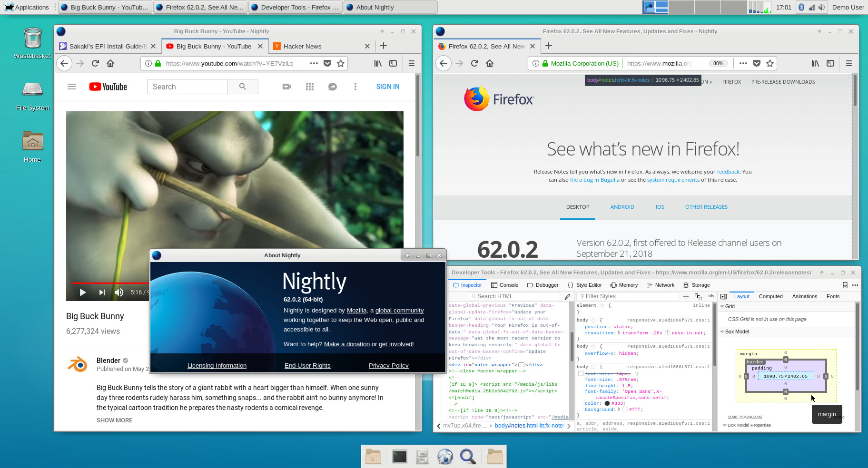868x468 pixels.
Task: Bookmark the YouTube page with star icon
Action: tap(341, 63)
